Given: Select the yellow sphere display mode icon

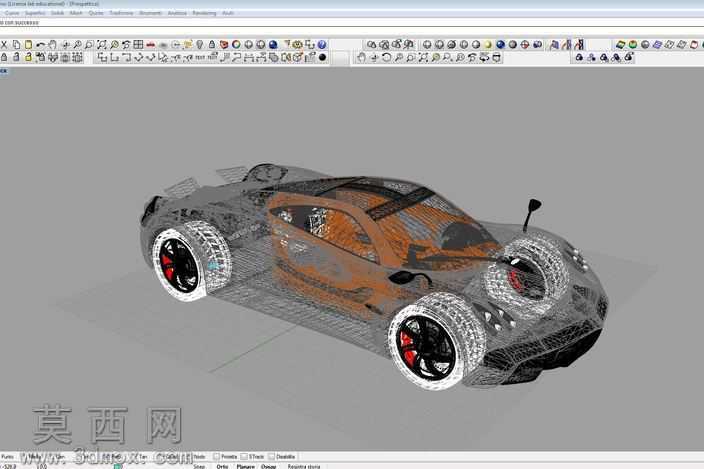Looking at the screenshot, I should (488, 44).
